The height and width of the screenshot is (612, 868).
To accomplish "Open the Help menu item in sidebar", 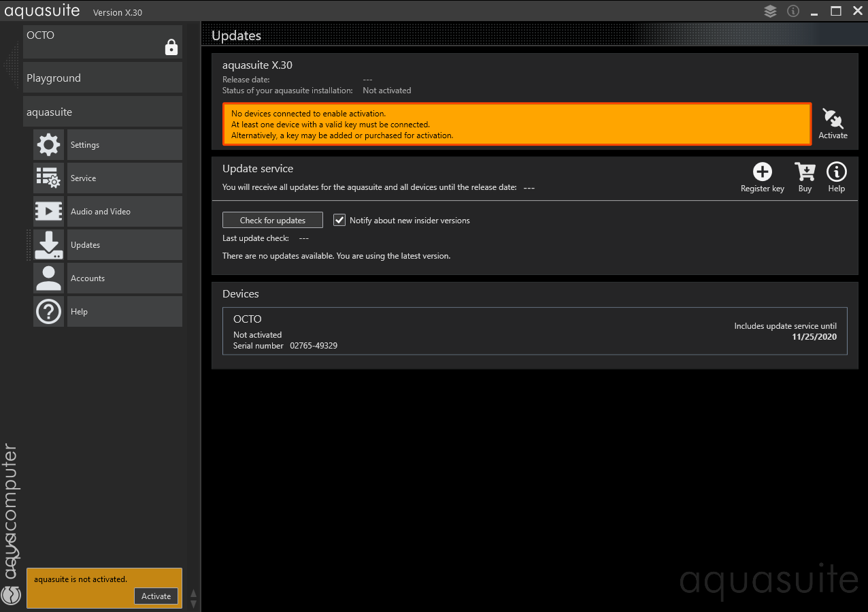I will point(124,312).
